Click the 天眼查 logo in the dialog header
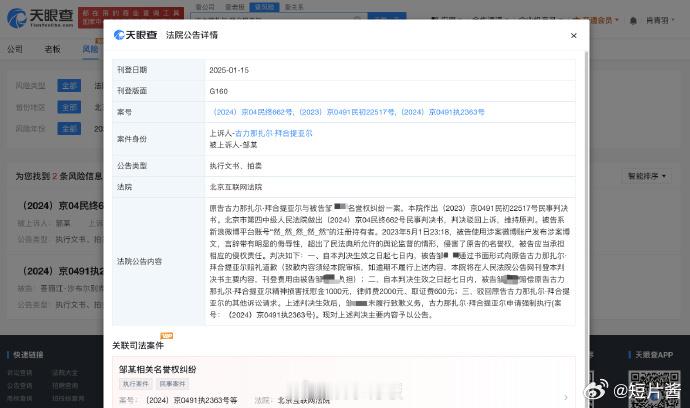 pos(135,35)
